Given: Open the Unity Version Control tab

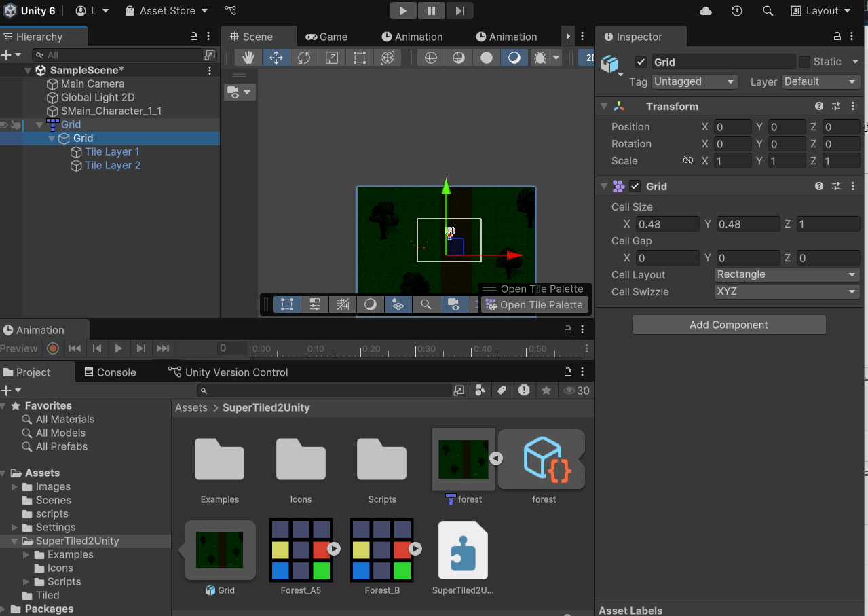Looking at the screenshot, I should (229, 372).
